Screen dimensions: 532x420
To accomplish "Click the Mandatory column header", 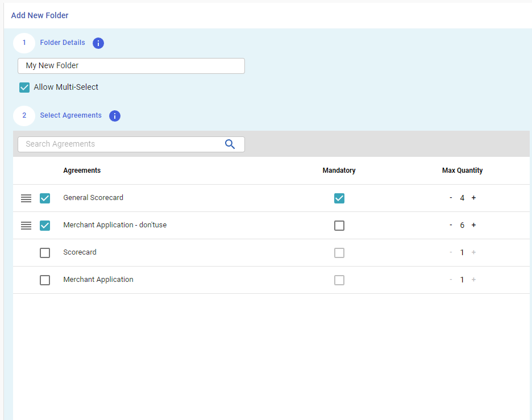I will (339, 171).
